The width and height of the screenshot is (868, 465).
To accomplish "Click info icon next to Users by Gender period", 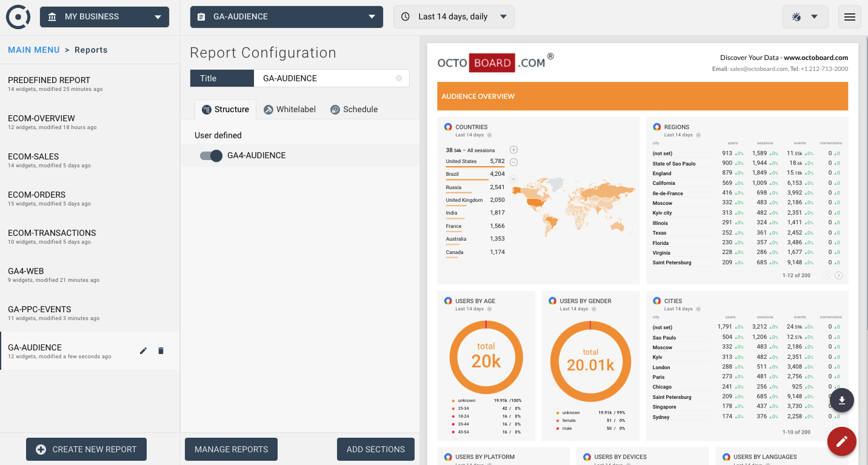I will tap(594, 309).
